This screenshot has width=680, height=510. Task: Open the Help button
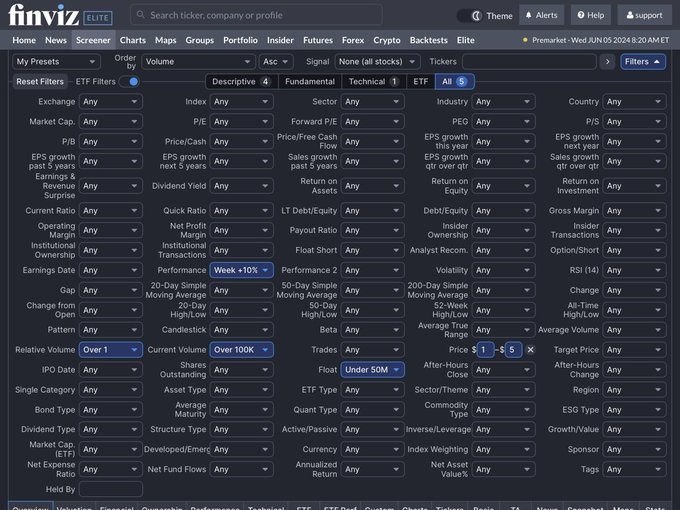tap(591, 15)
